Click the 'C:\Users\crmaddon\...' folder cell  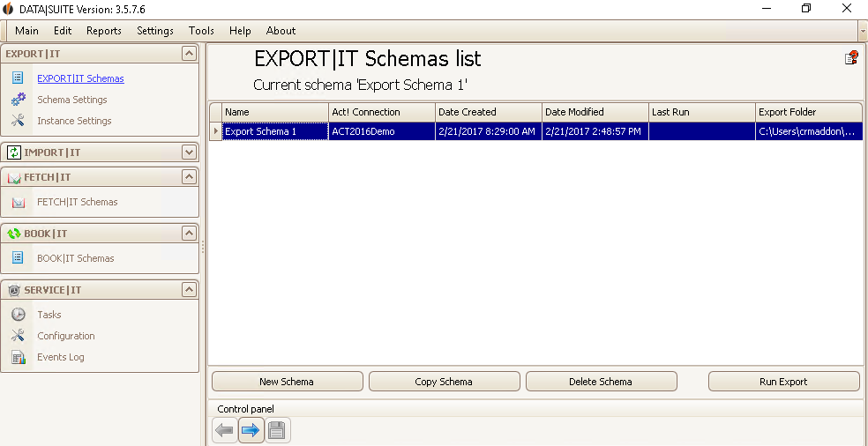pos(809,131)
